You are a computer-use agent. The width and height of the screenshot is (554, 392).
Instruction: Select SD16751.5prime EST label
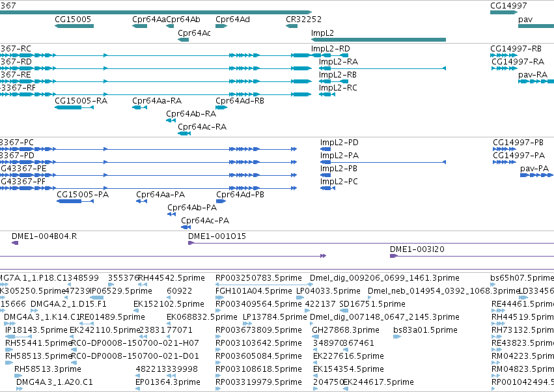tap(372, 304)
